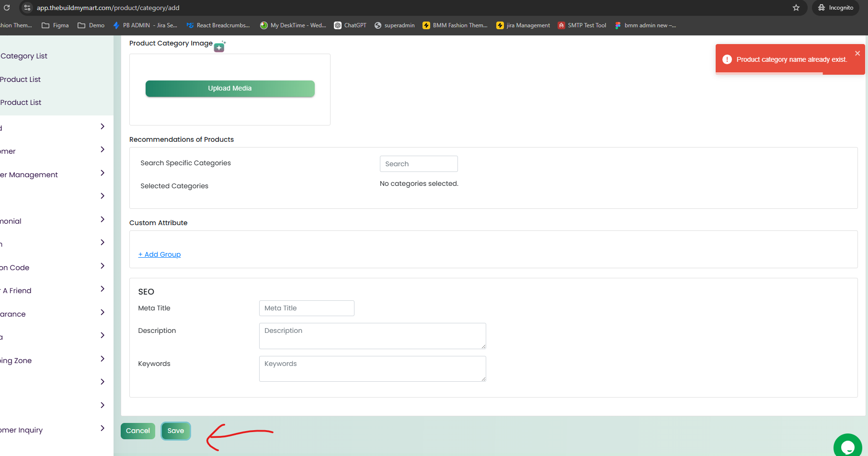Open Figma bookmark folder
Image resolution: width=868 pixels, height=456 pixels.
point(55,25)
